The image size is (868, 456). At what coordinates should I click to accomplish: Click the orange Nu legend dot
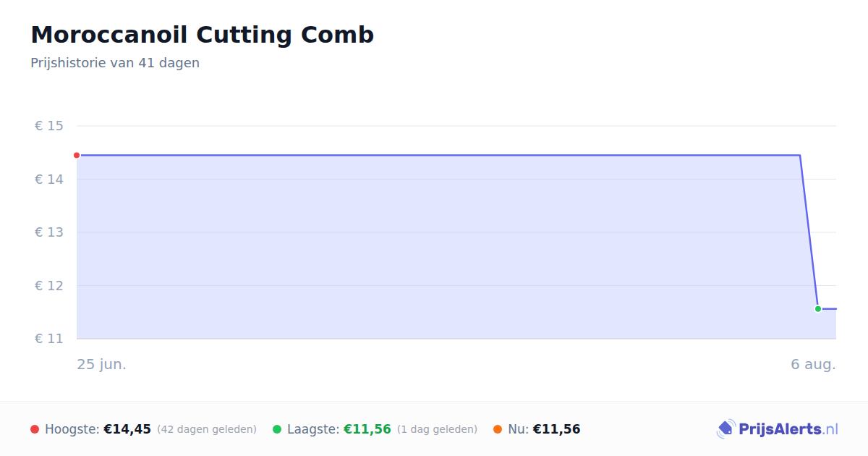coord(498,429)
